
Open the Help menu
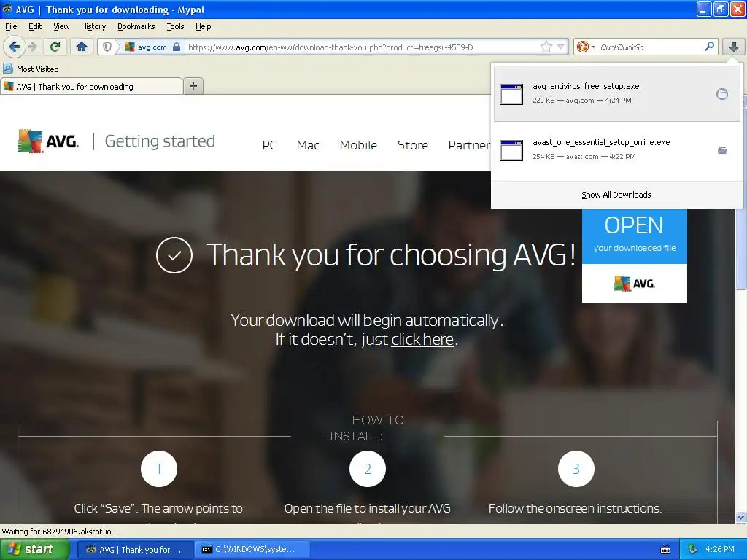pos(204,26)
